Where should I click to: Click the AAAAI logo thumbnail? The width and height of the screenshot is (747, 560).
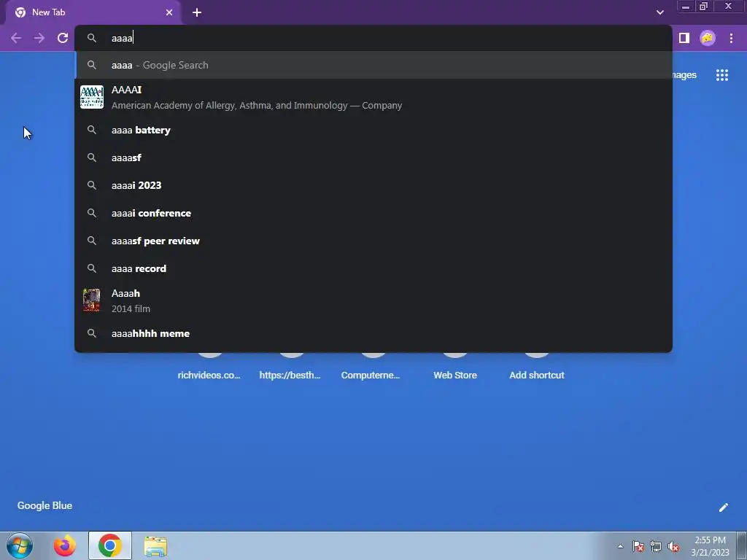pos(91,97)
